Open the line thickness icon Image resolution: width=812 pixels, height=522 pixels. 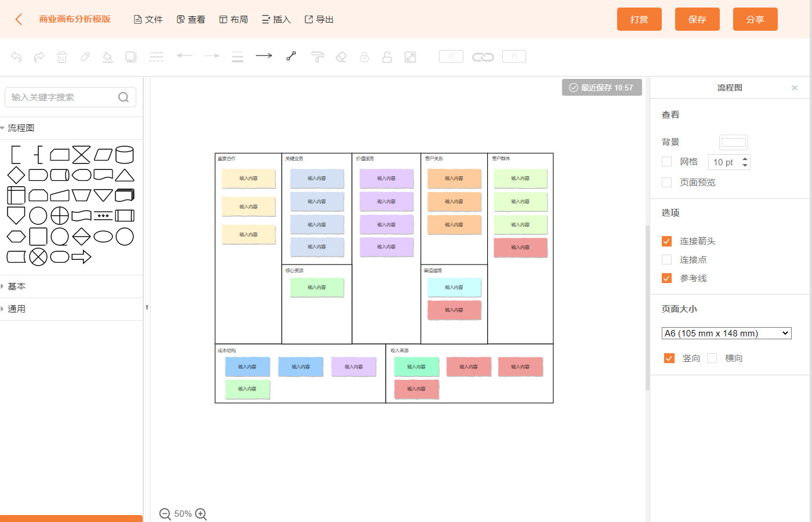pos(238,57)
